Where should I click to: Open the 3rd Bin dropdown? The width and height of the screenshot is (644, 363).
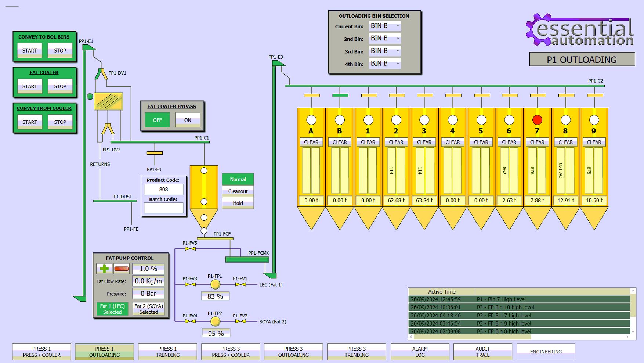[x=385, y=51]
